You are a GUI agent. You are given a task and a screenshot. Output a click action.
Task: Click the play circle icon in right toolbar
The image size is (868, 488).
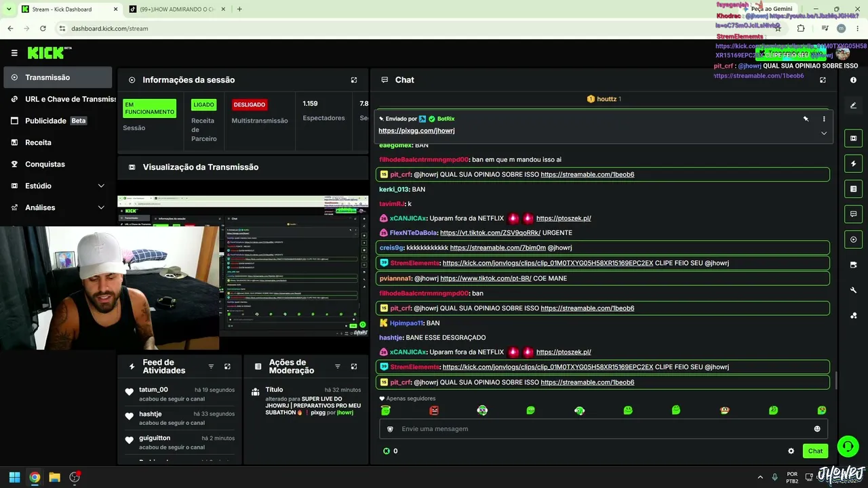[x=853, y=239]
